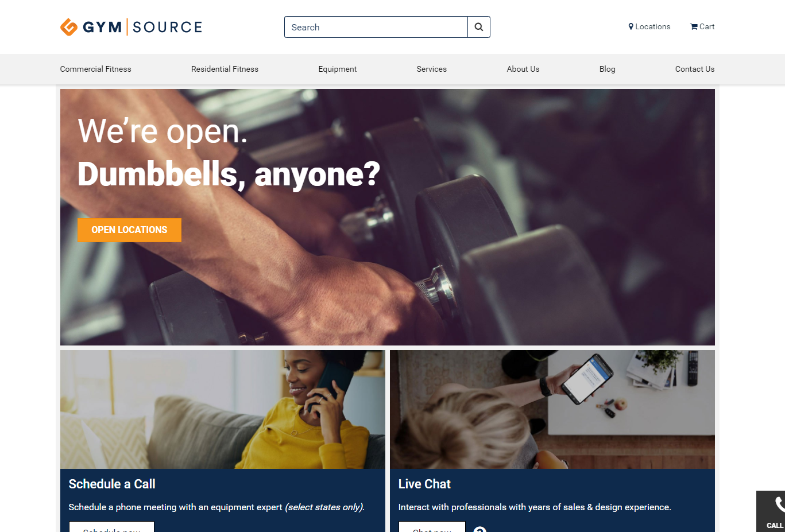785x532 pixels.
Task: Click the phone Call icon widget
Action: point(771,511)
